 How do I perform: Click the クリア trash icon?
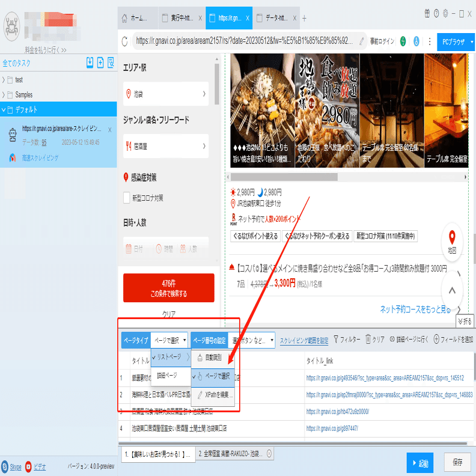[368, 339]
